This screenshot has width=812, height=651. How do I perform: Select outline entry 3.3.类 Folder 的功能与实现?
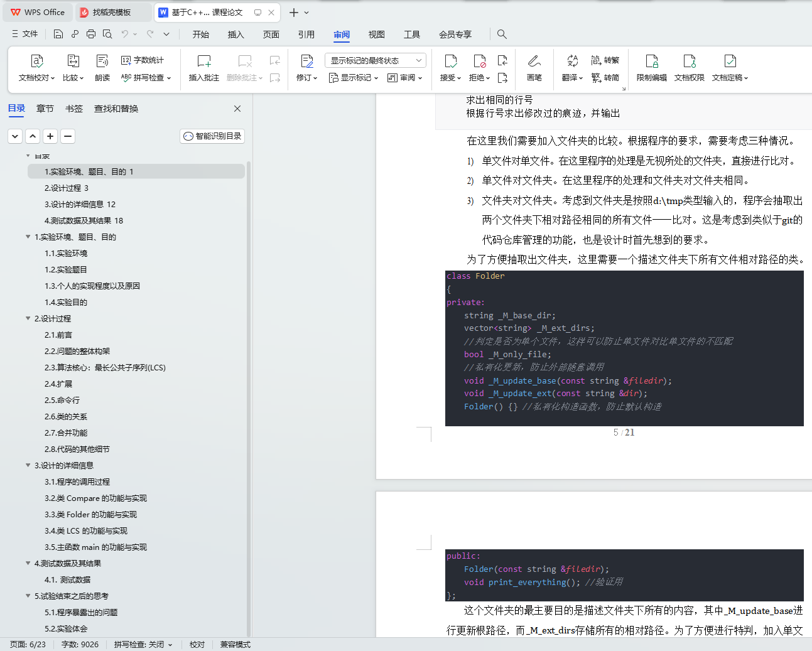tap(90, 514)
